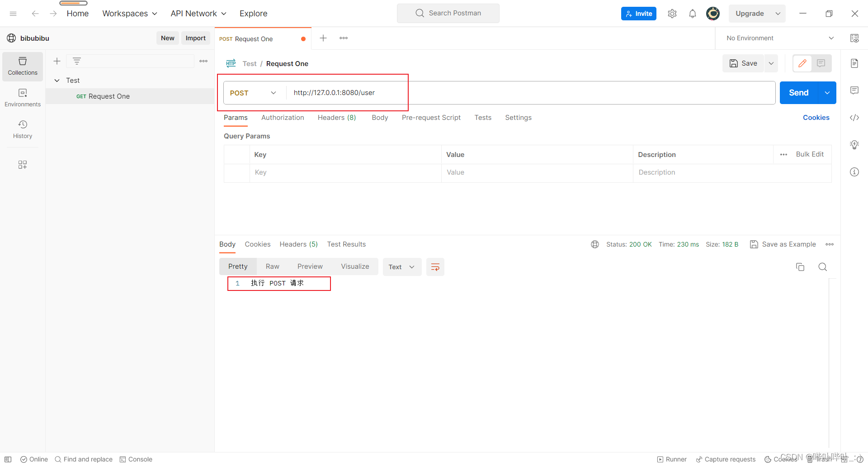Open the documentation panel icon

[x=854, y=63]
